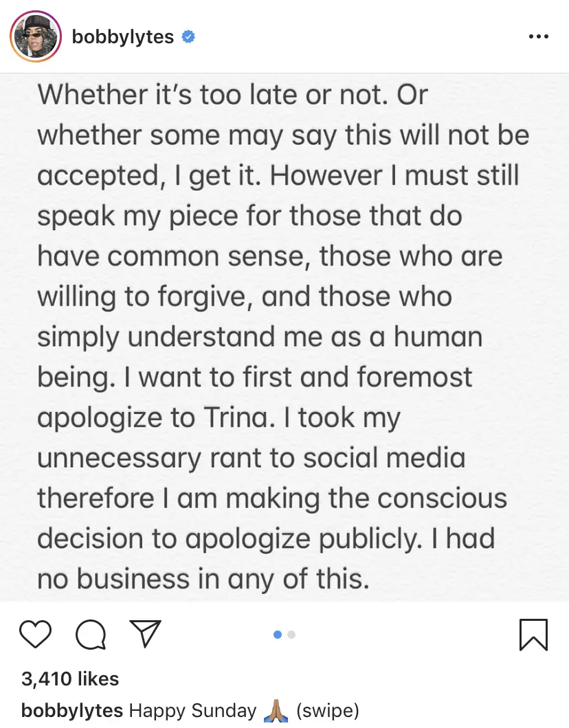Go to second slide gray dot
The image size is (569, 728).
pos(291,634)
